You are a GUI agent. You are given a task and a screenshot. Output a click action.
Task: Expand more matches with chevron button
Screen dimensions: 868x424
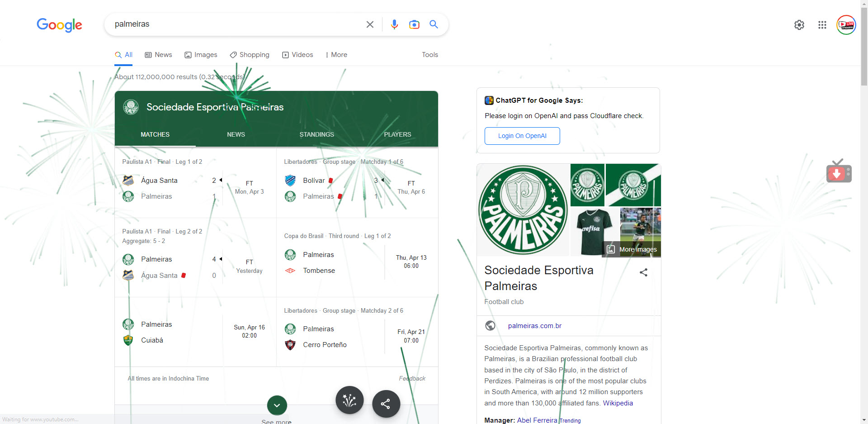pos(277,405)
